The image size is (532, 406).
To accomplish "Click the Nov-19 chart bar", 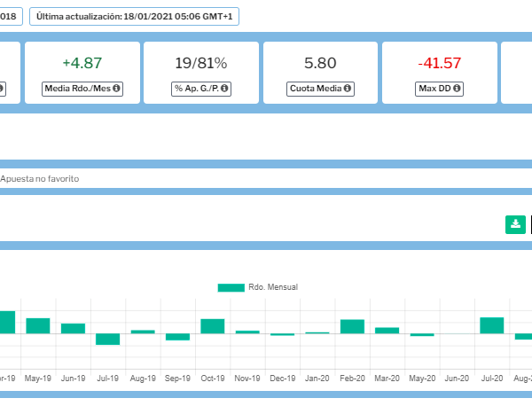I will (x=247, y=332).
